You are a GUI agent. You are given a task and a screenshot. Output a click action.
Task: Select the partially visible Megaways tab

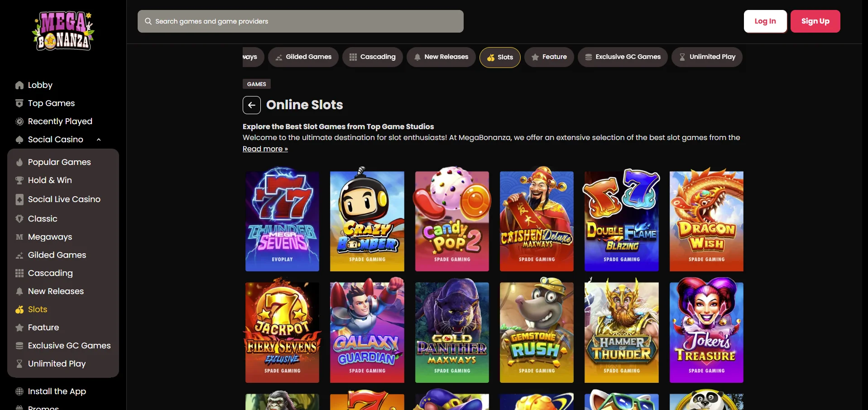click(x=253, y=57)
